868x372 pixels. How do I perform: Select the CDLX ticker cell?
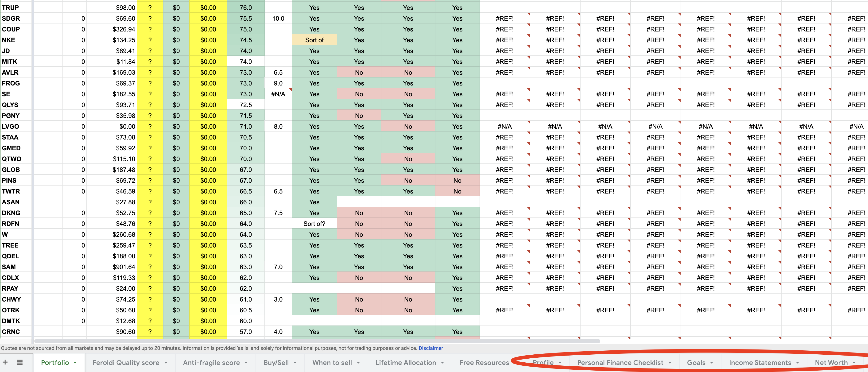point(16,278)
